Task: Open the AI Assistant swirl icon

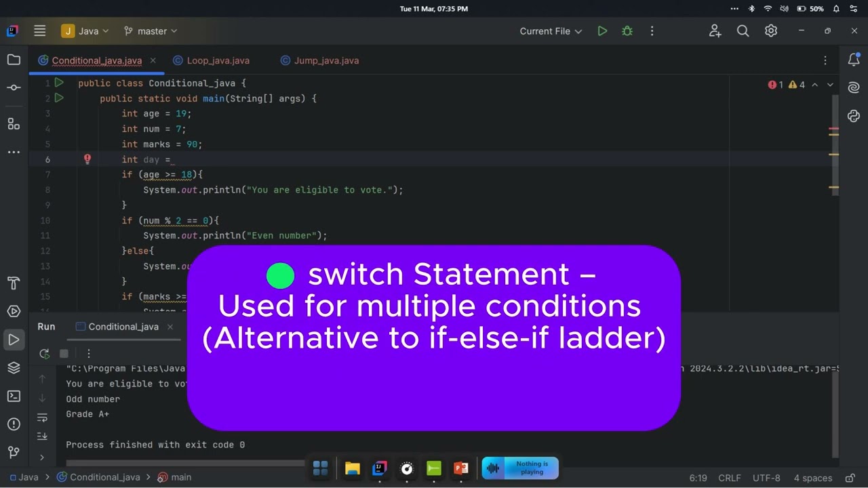Action: (854, 88)
